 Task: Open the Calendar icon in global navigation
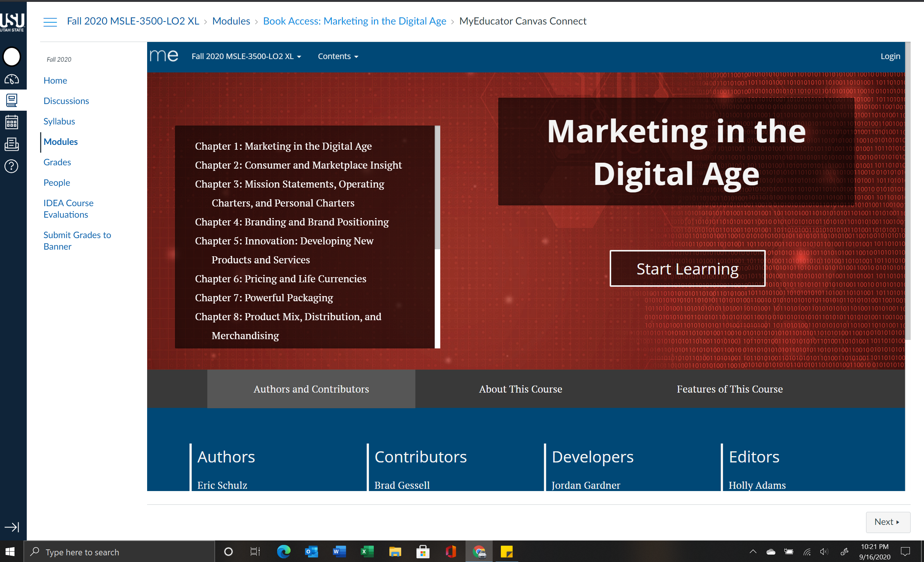pos(12,122)
